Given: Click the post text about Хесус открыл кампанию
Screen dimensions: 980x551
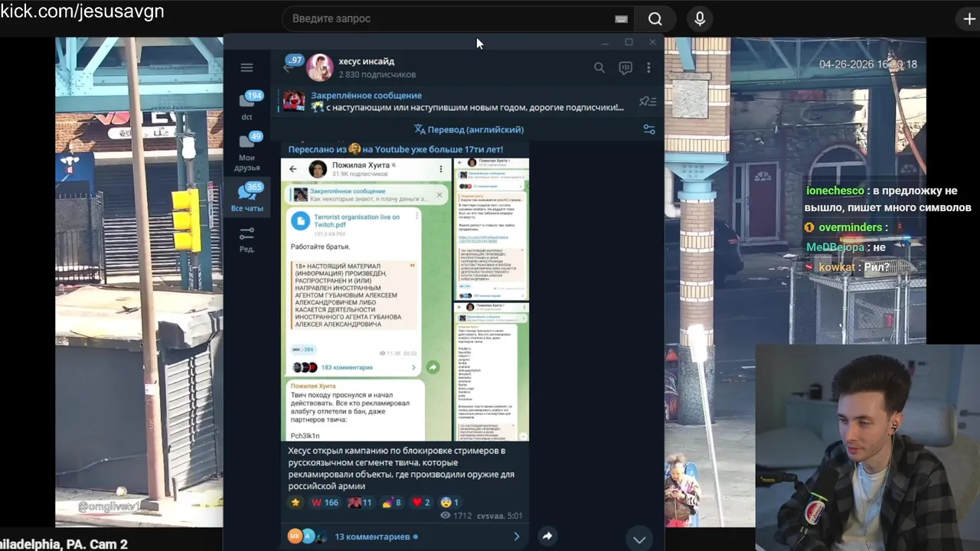Looking at the screenshot, I should [401, 468].
